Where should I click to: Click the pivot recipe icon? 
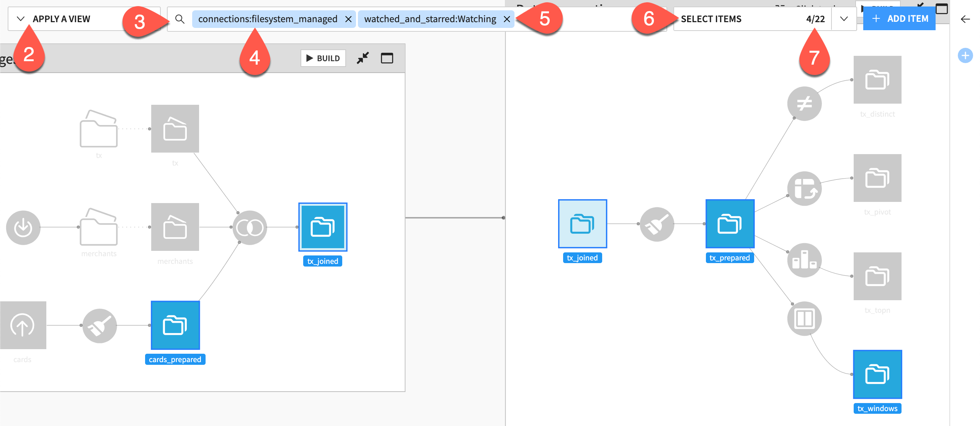click(805, 188)
